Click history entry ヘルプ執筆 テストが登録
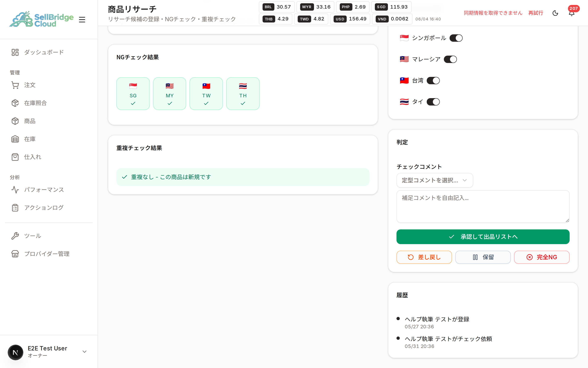This screenshot has height=368, width=588. (x=437, y=319)
